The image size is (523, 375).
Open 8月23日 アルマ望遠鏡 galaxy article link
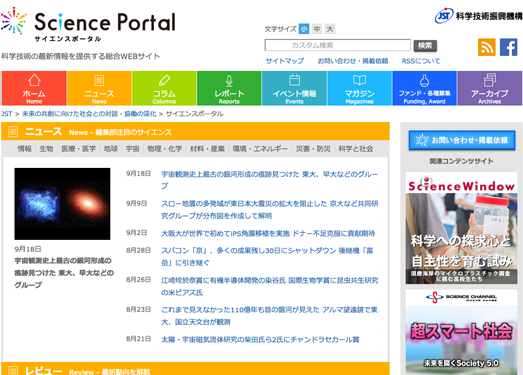tap(269, 316)
